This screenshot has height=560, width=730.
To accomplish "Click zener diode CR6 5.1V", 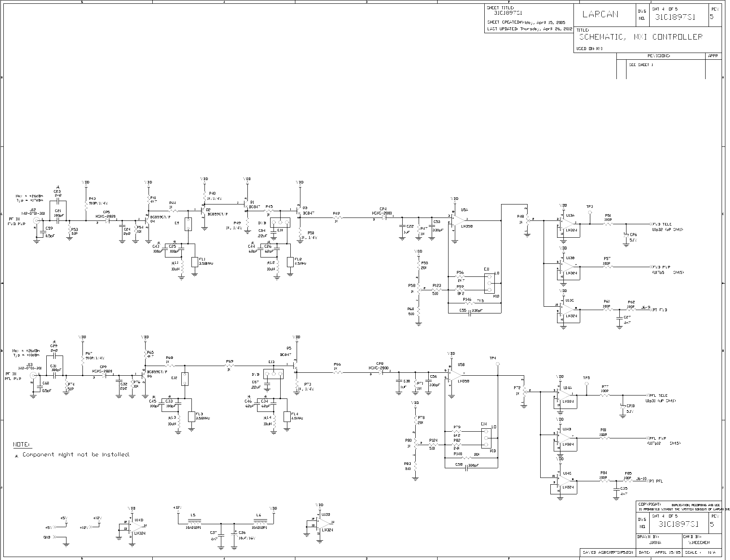I will click(626, 235).
